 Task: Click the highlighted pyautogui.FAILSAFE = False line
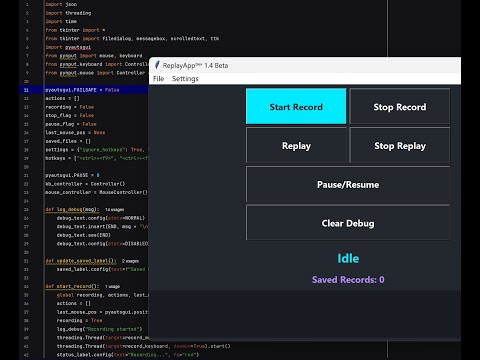coord(82,90)
